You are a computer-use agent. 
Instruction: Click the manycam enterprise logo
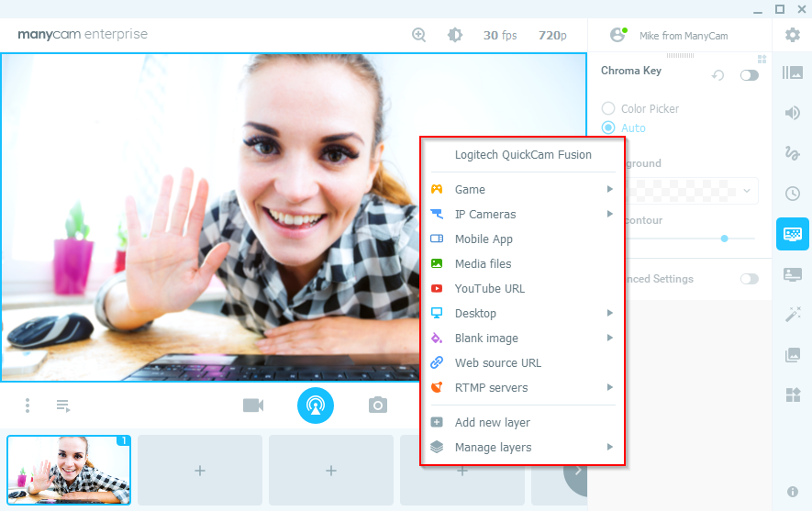83,34
